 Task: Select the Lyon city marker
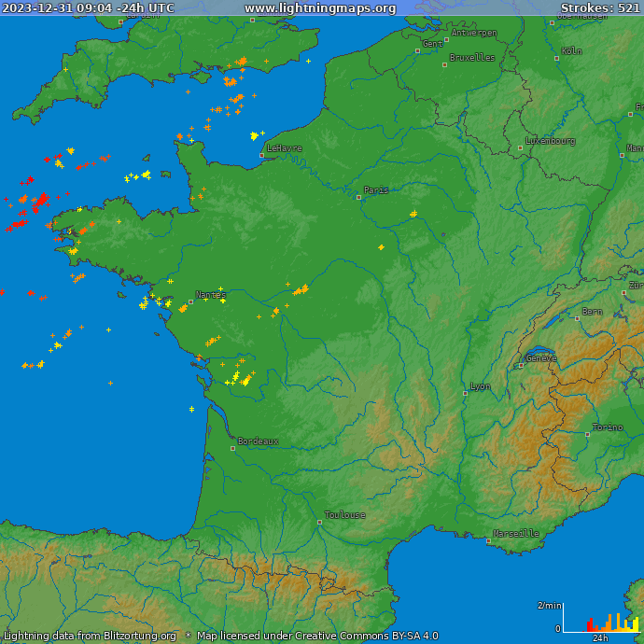click(x=465, y=393)
